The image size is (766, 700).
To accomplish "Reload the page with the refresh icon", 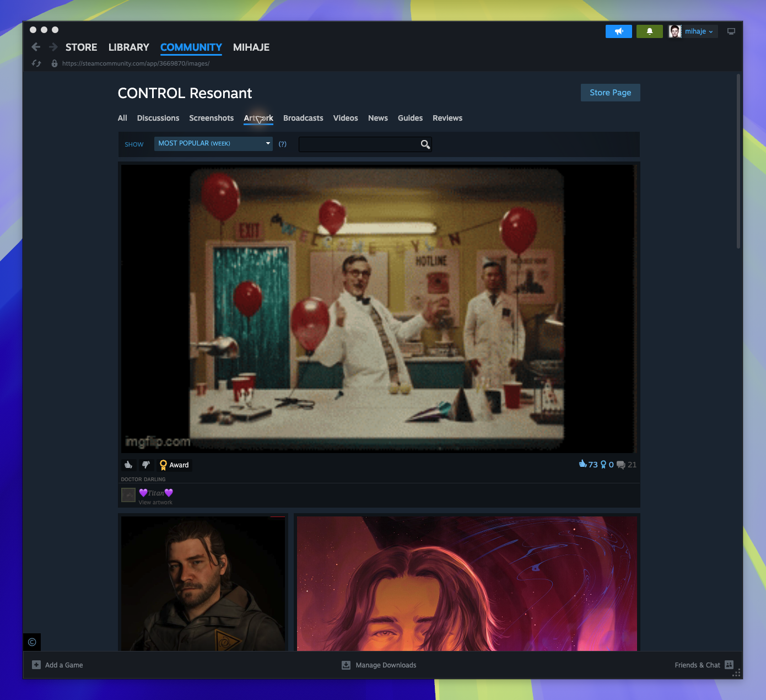I will [36, 63].
